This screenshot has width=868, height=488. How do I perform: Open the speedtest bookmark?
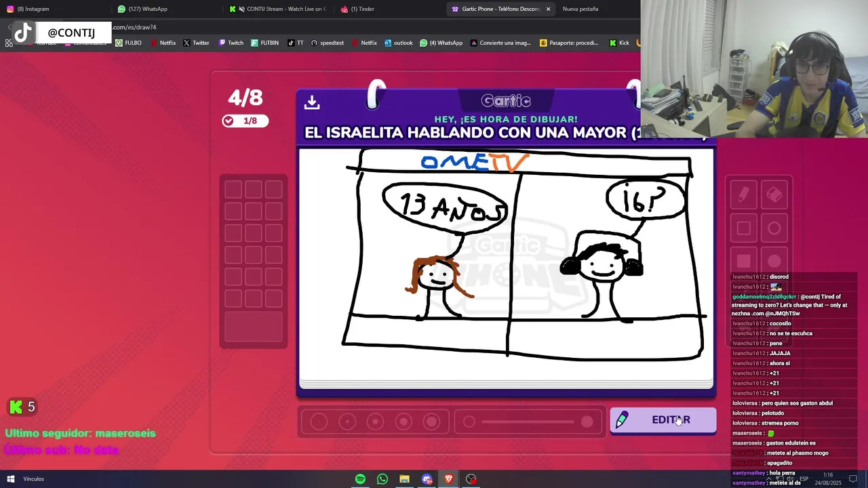pyautogui.click(x=328, y=43)
